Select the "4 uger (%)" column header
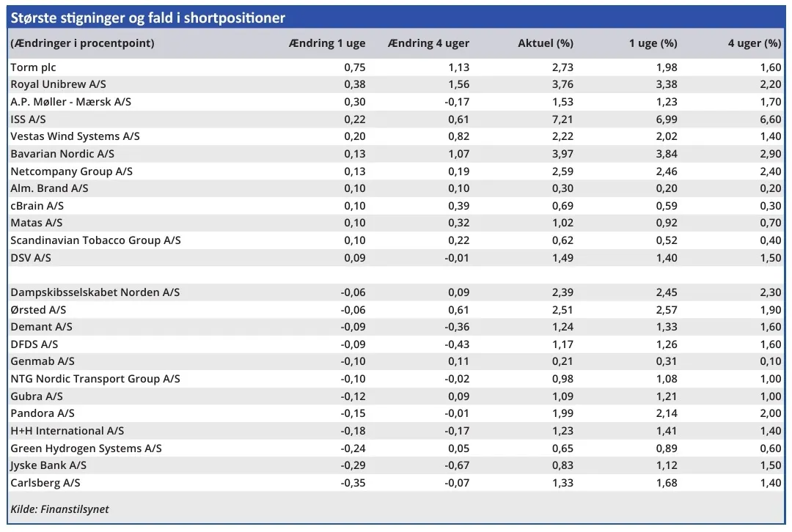 pyautogui.click(x=754, y=43)
